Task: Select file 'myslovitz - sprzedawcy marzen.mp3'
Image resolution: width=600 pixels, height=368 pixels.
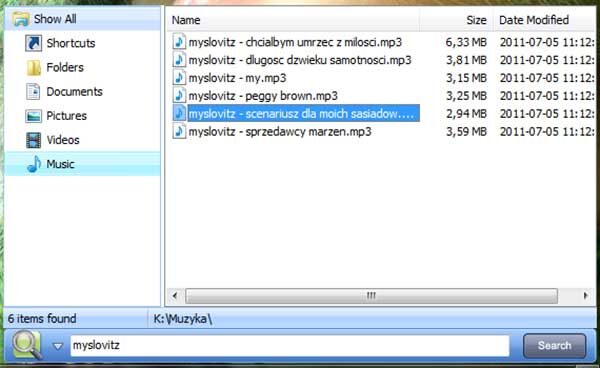Action: (280, 131)
